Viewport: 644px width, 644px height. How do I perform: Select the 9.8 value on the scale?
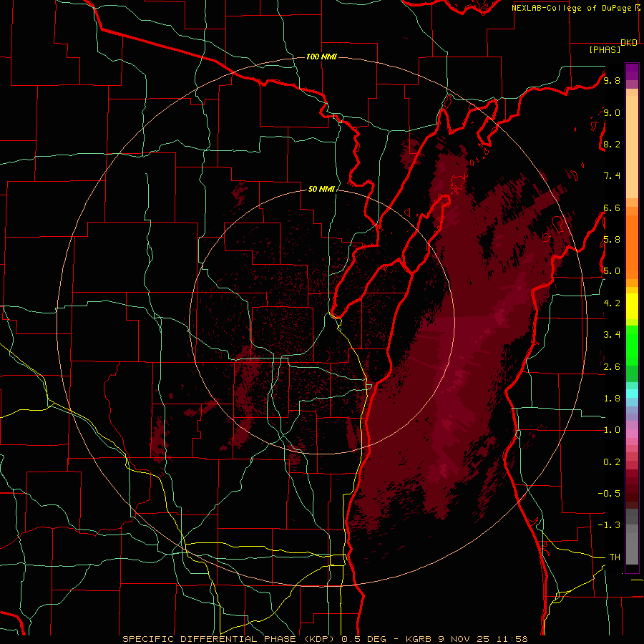[612, 80]
